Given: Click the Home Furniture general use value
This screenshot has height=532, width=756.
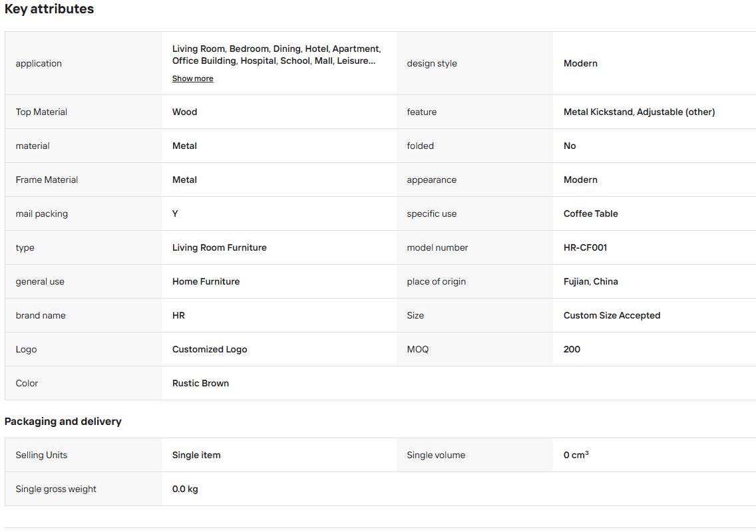Looking at the screenshot, I should 206,281.
